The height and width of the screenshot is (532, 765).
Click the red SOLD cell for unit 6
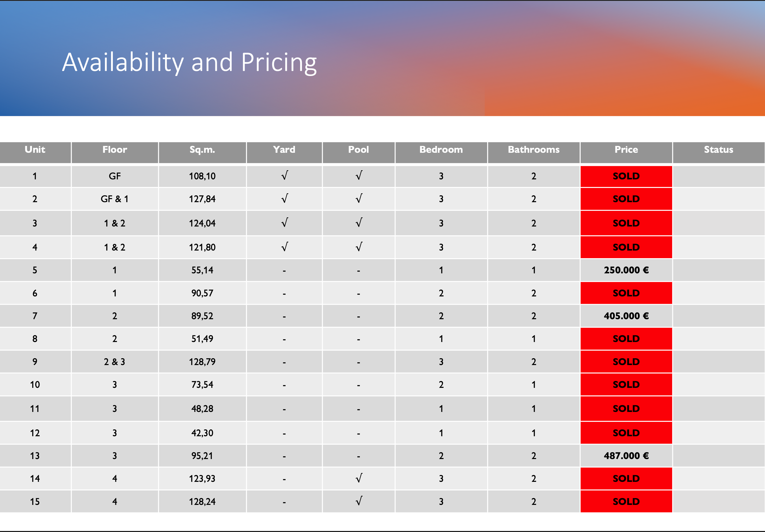pyautogui.click(x=626, y=293)
